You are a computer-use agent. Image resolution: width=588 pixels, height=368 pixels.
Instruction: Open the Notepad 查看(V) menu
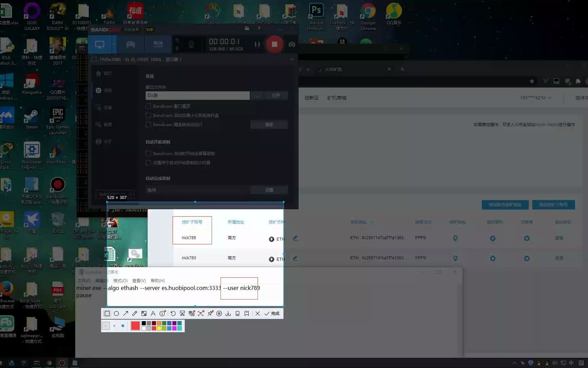click(x=139, y=281)
